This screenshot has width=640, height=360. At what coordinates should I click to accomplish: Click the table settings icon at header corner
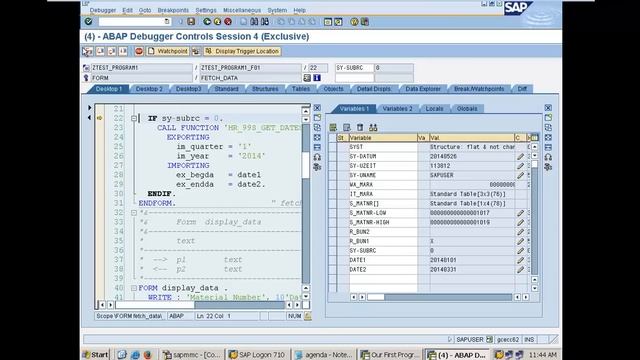[x=535, y=138]
